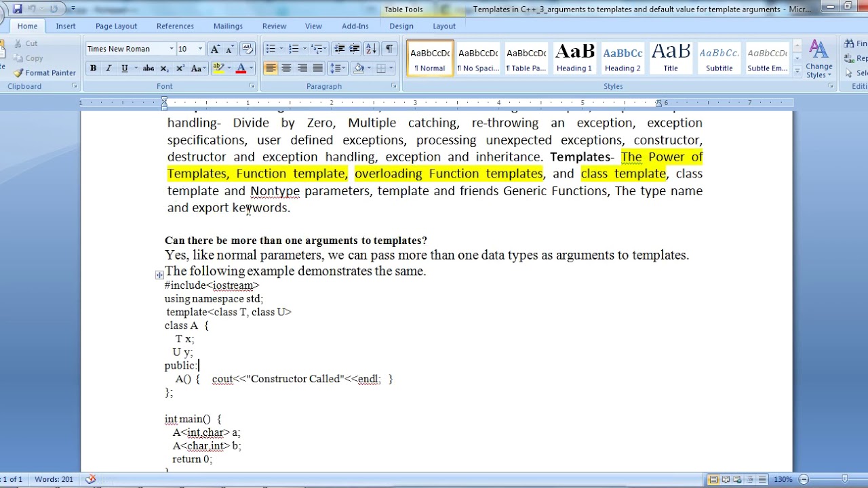This screenshot has width=868, height=488.
Task: Open the Home ribbon tab
Action: [x=27, y=26]
